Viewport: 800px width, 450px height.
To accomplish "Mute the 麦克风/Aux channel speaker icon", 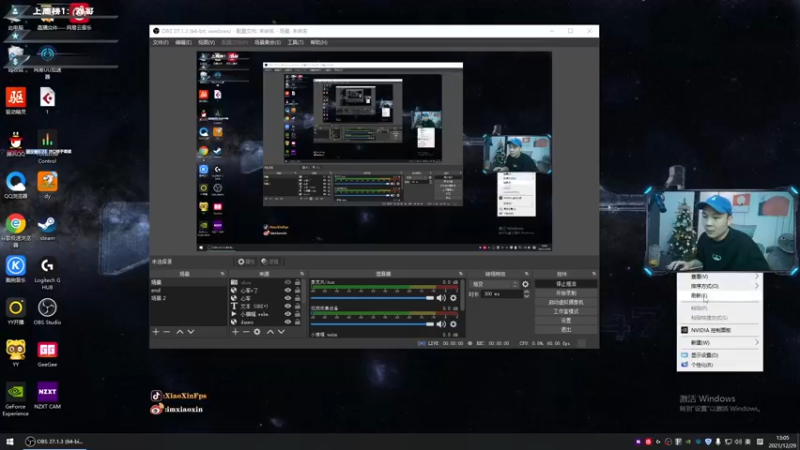I will click(x=441, y=298).
